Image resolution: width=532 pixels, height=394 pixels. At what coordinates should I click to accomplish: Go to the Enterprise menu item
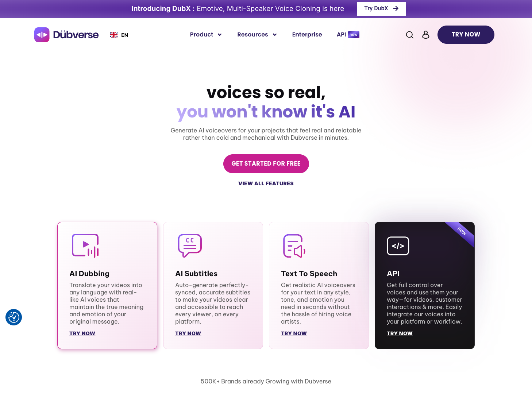click(307, 34)
